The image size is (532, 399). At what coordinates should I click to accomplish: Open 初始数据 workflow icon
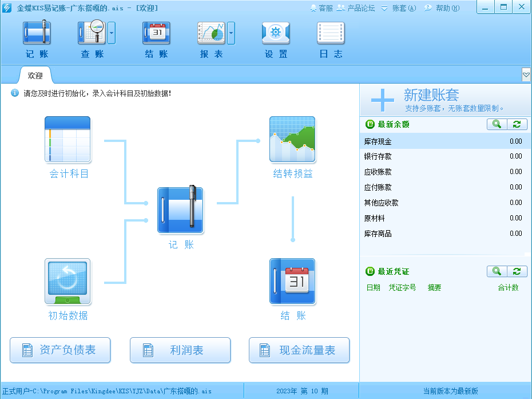click(x=68, y=281)
